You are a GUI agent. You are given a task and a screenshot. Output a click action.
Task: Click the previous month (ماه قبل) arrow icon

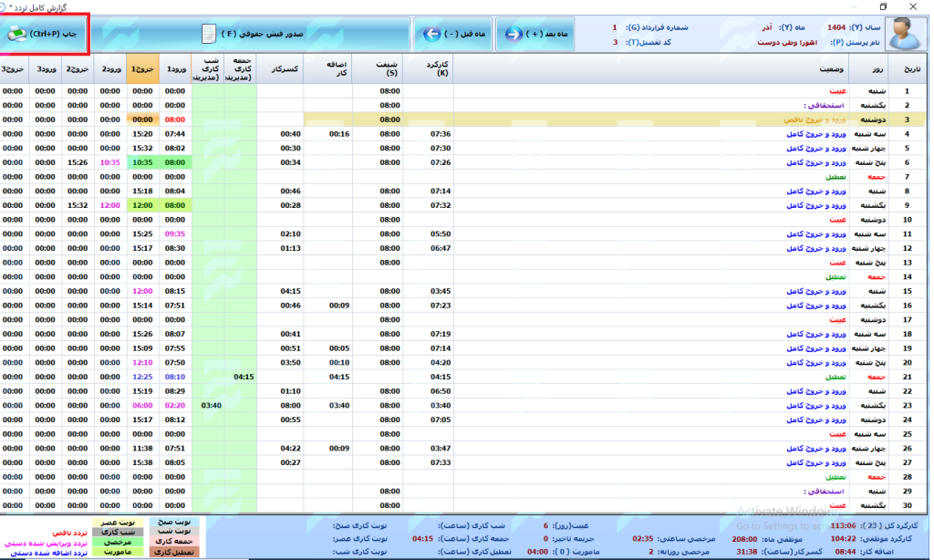432,34
